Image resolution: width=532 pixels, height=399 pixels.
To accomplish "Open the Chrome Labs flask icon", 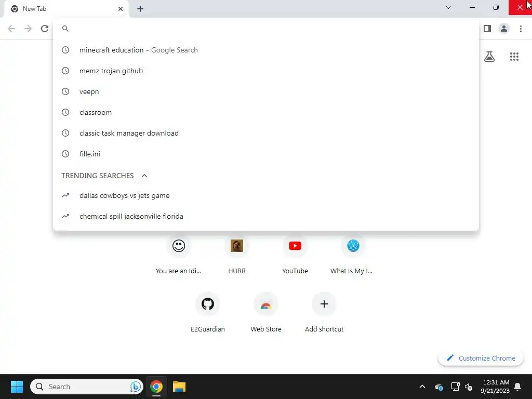I will (x=489, y=57).
